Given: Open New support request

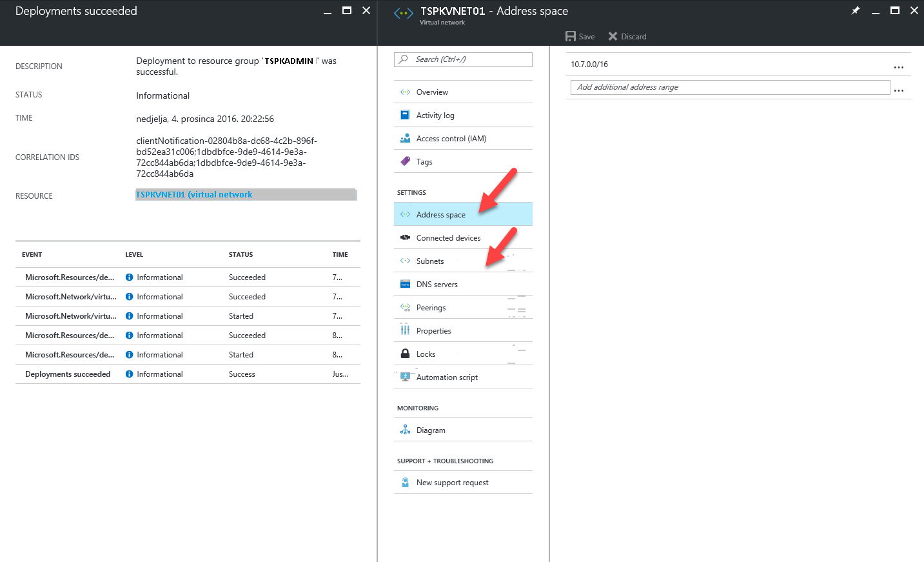Looking at the screenshot, I should pyautogui.click(x=463, y=482).
